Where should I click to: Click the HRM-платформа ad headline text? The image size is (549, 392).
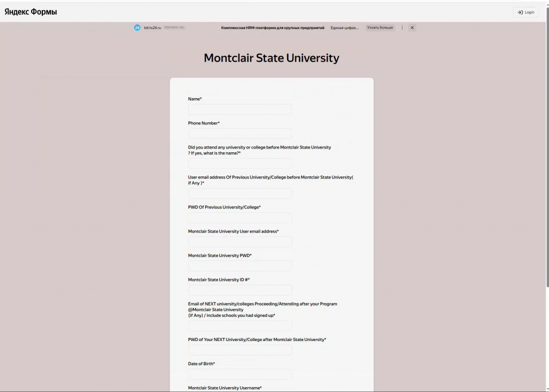coord(272,27)
